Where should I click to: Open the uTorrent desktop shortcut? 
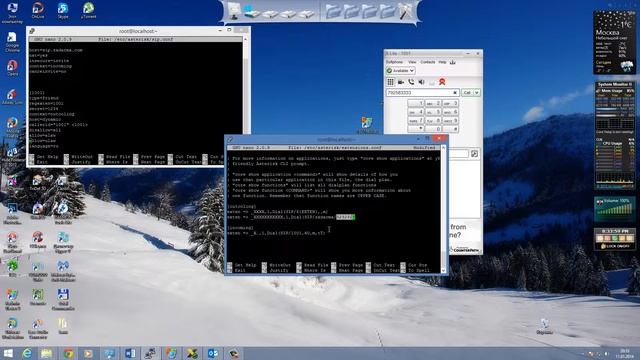89,11
